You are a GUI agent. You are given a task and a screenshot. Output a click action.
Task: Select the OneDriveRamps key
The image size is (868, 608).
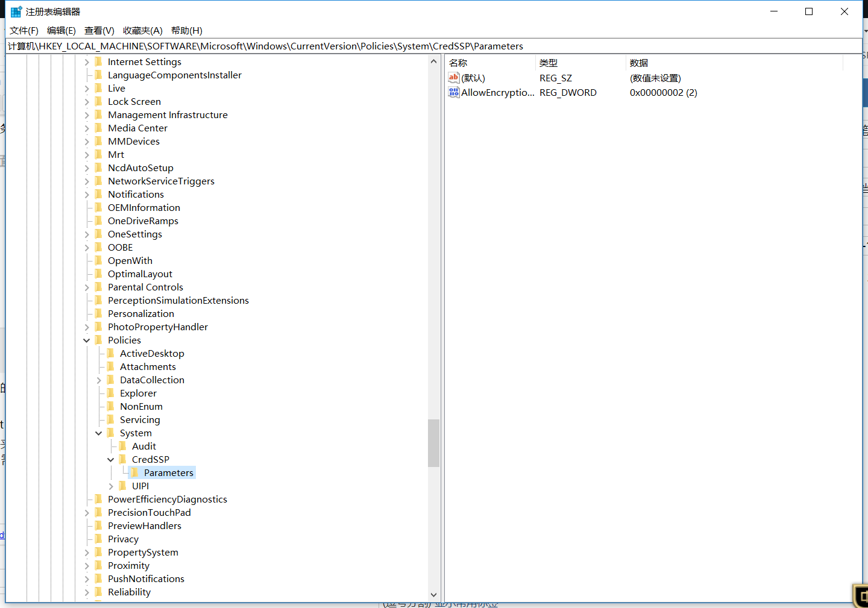pyautogui.click(x=143, y=221)
